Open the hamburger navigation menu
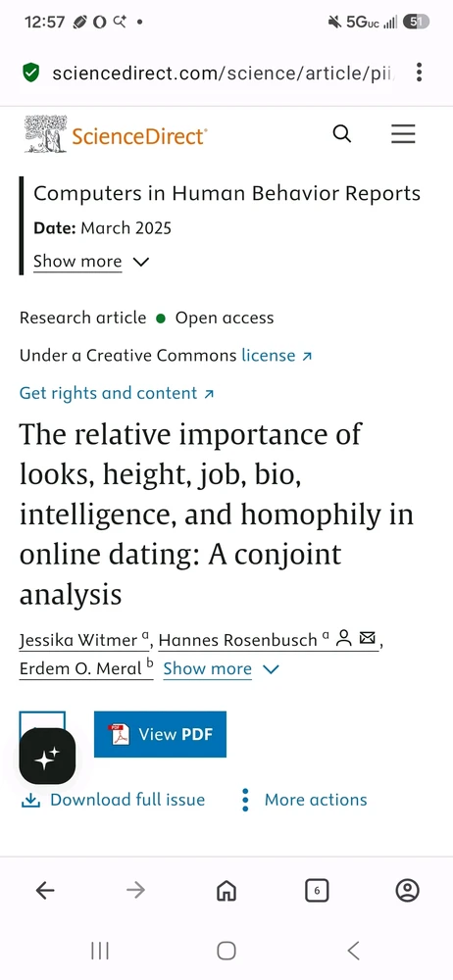The height and width of the screenshot is (980, 453). (403, 133)
